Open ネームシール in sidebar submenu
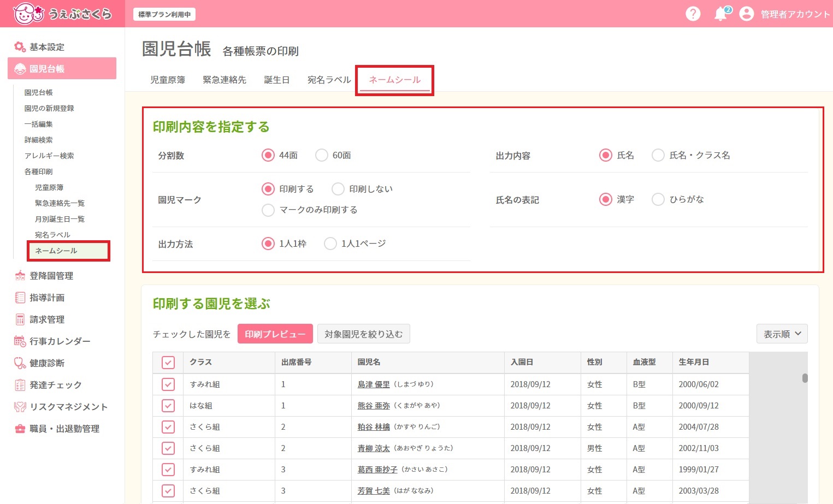Viewport: 833px width, 504px height. (x=68, y=251)
